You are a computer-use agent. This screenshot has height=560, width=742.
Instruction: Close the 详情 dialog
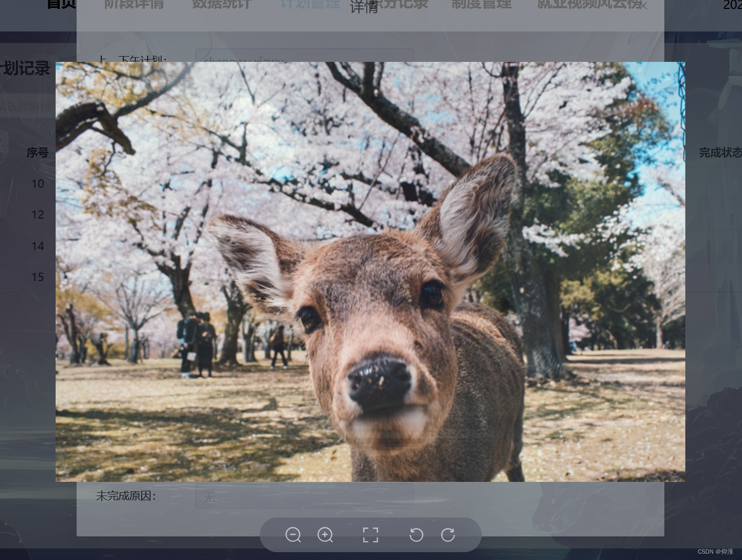click(643, 5)
